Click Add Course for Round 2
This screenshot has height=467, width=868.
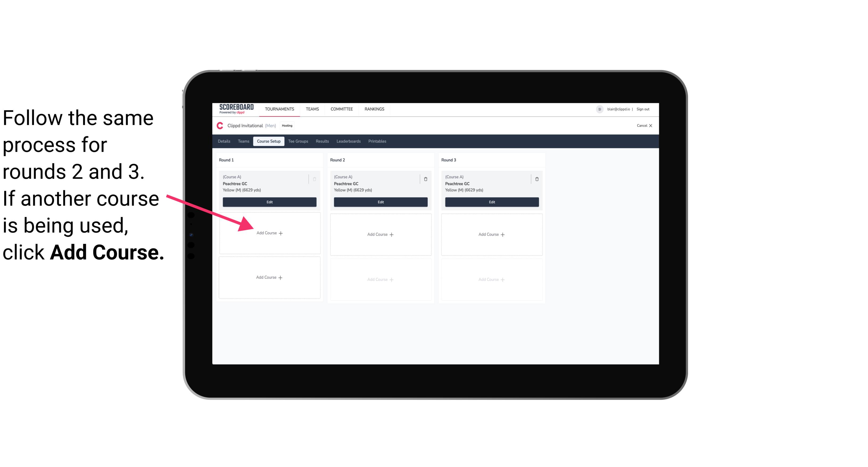tap(379, 234)
